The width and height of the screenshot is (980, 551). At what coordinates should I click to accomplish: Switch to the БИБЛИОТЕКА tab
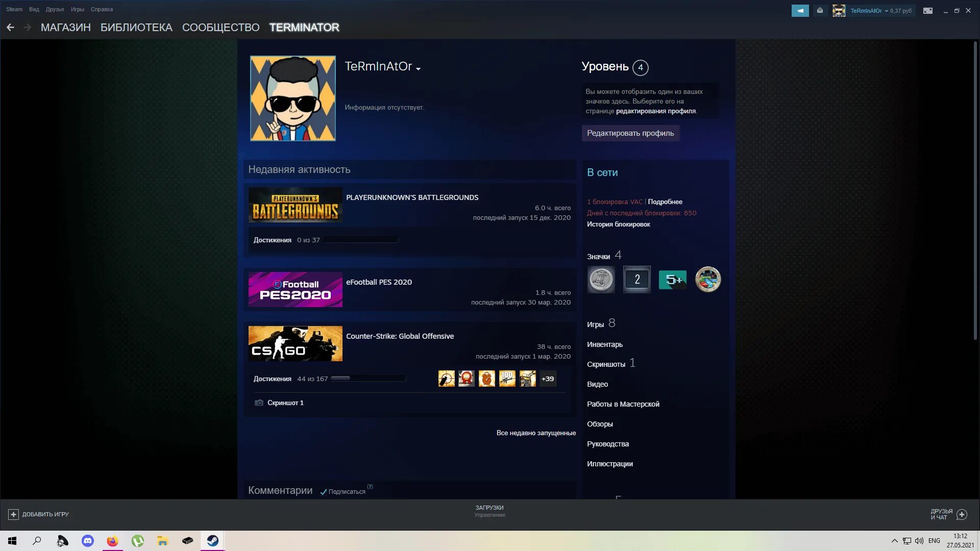point(136,28)
